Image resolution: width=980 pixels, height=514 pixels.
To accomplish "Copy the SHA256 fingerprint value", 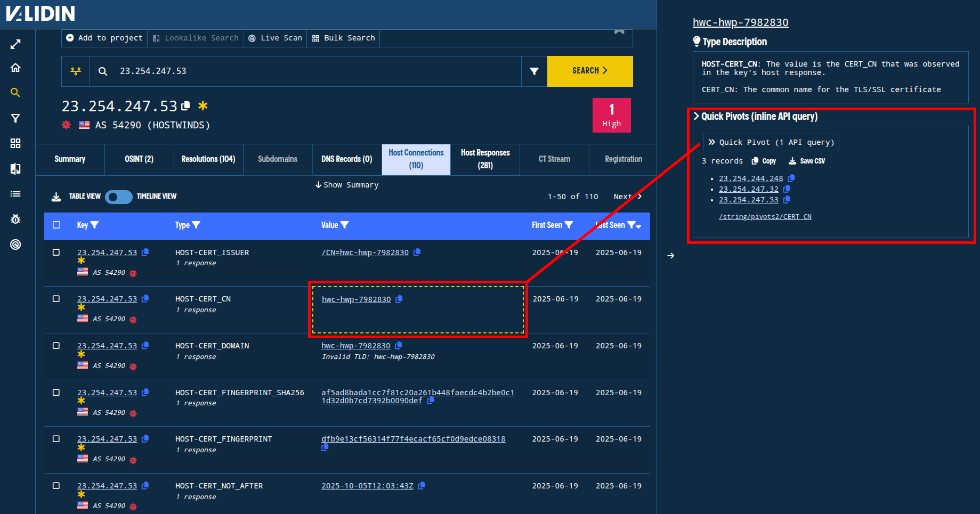I will (431, 401).
